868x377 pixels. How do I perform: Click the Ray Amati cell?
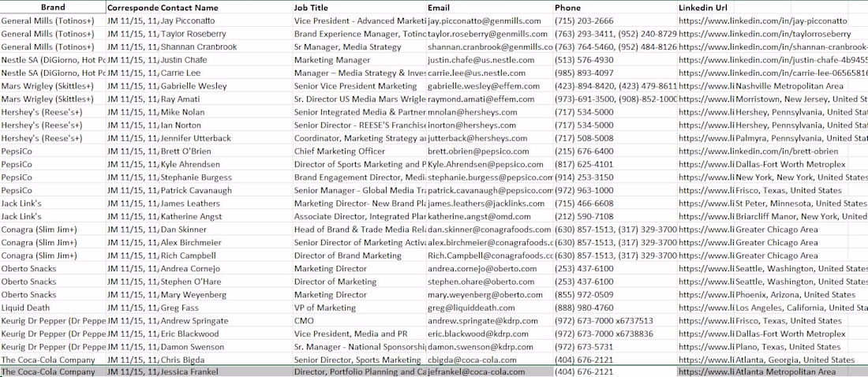click(x=226, y=99)
